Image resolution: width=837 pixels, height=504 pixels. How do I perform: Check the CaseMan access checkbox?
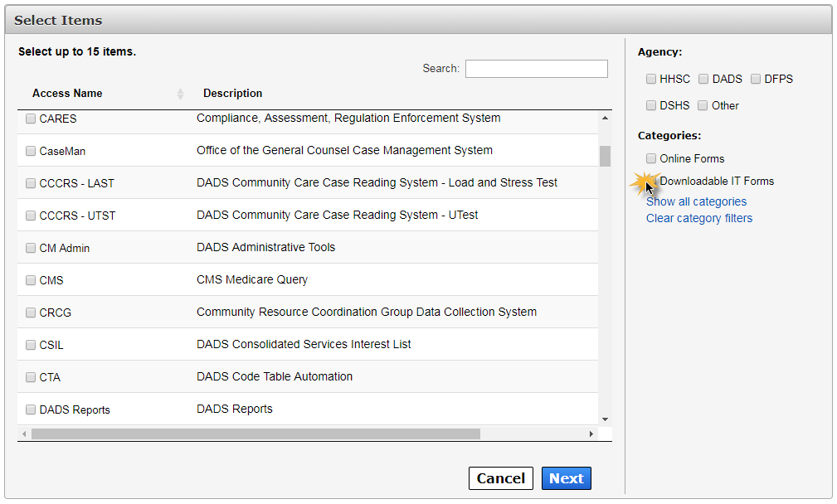click(31, 151)
